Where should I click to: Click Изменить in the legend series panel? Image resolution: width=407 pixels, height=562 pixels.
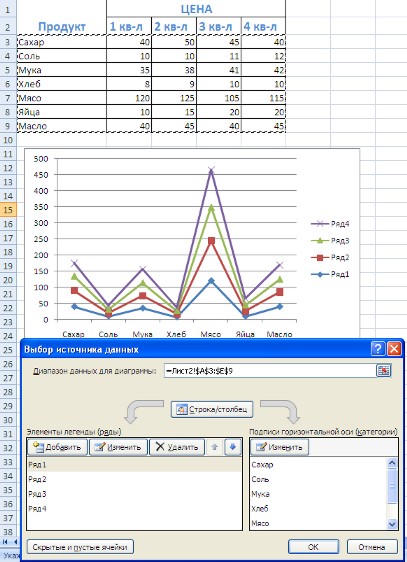[x=119, y=447]
